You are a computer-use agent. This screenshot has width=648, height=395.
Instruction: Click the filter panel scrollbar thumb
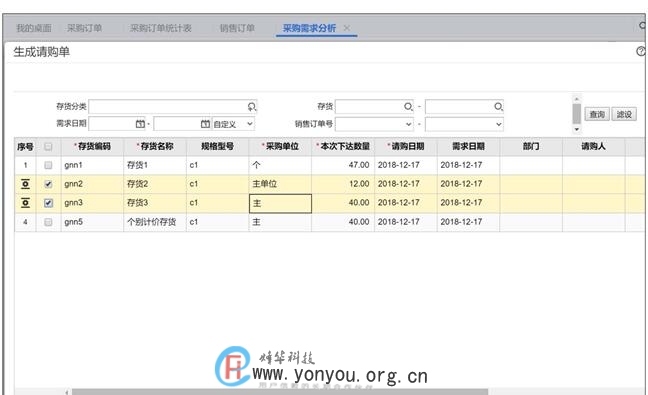577,114
